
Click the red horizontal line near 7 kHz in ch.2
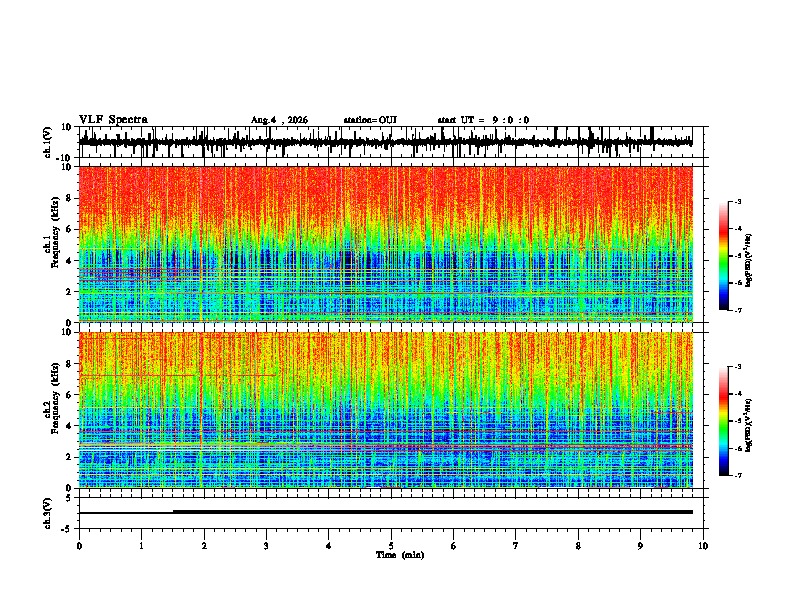click(x=177, y=375)
